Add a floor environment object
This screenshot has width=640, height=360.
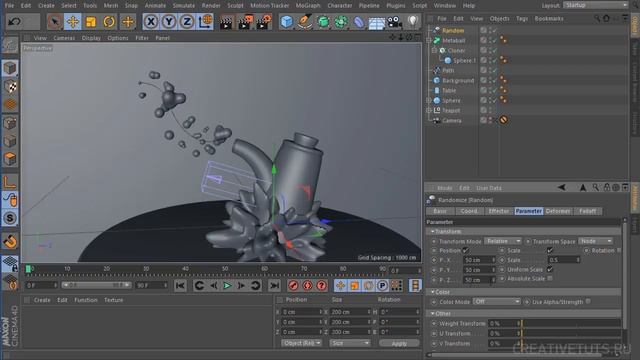(x=376, y=22)
